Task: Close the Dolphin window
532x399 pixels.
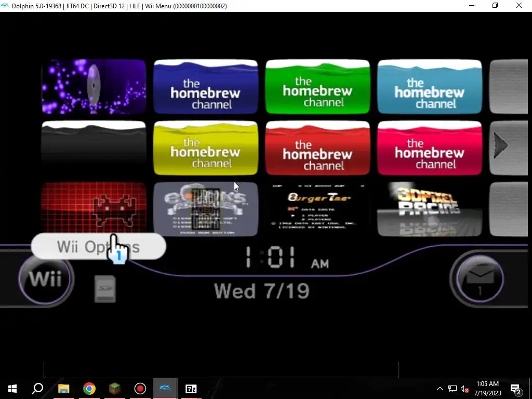Action: tap(519, 6)
